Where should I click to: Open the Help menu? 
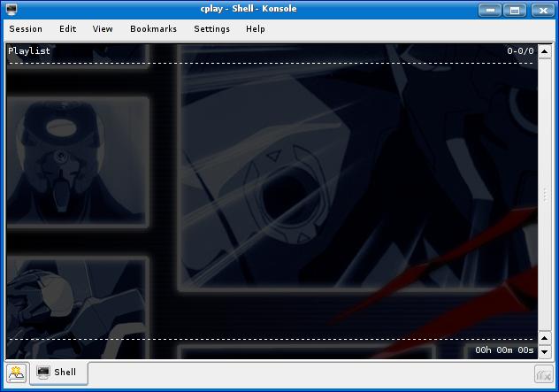tap(255, 28)
